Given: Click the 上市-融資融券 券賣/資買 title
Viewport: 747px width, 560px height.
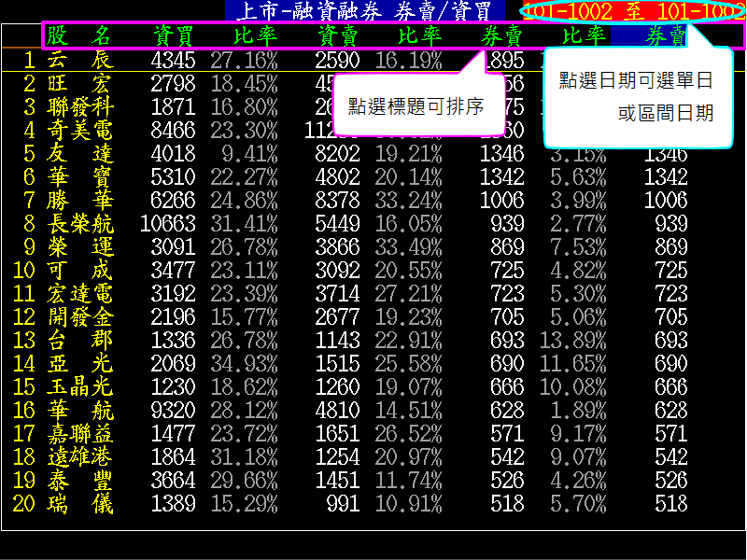Looking at the screenshot, I should (364, 11).
